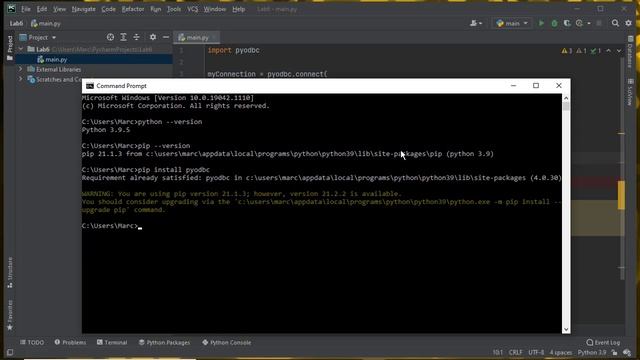The width and height of the screenshot is (640, 360).
Task: Open IDE settings gear icon at top right
Action: [x=629, y=23]
